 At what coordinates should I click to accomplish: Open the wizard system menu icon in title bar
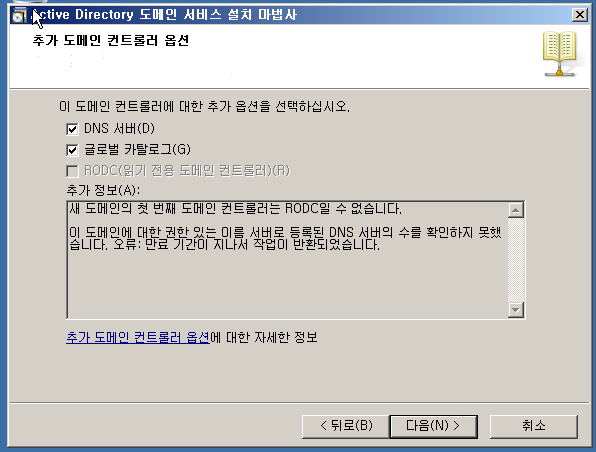tap(18, 15)
